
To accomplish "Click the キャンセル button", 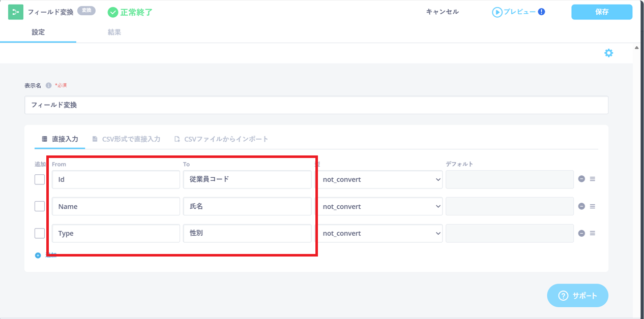I will [x=442, y=12].
